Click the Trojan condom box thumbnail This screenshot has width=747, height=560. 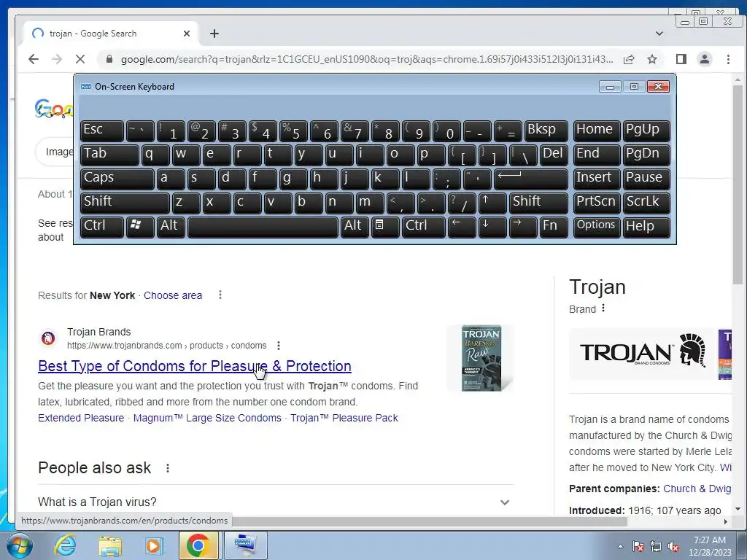coord(481,358)
